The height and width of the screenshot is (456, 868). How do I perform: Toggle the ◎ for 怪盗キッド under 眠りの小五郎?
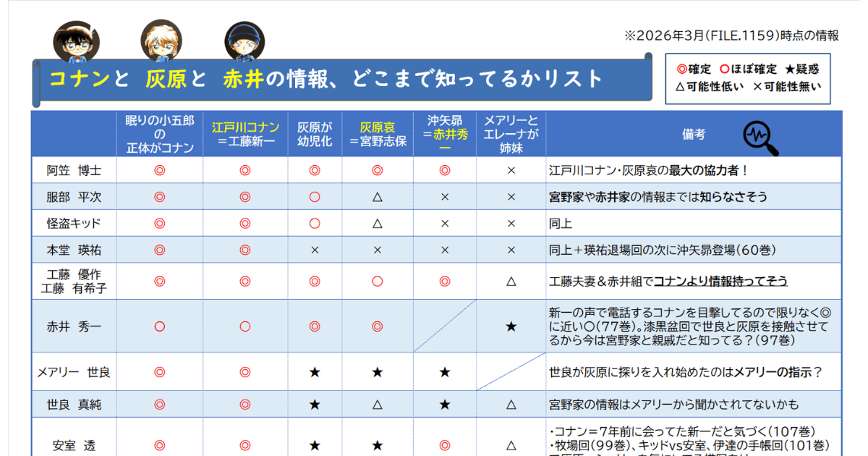(160, 223)
